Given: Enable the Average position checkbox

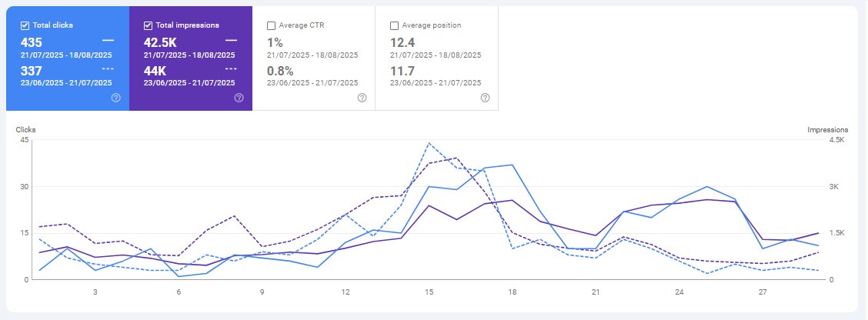Looking at the screenshot, I should pos(394,25).
